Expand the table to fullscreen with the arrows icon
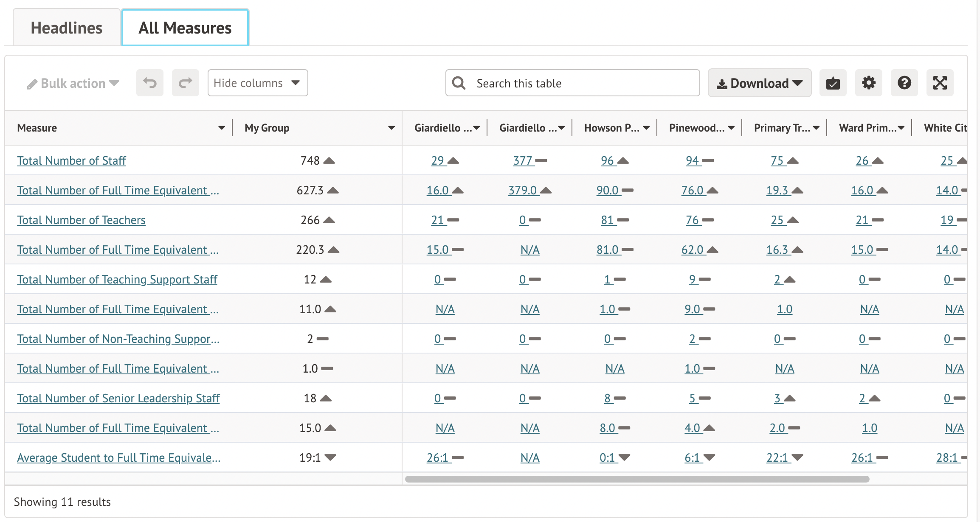The height and width of the screenshot is (522, 980). click(x=940, y=83)
